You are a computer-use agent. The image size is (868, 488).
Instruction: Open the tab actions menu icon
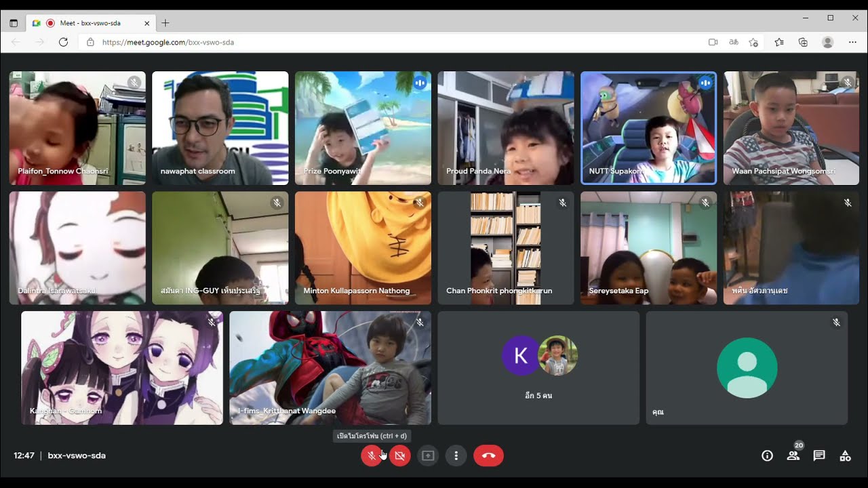click(x=14, y=23)
